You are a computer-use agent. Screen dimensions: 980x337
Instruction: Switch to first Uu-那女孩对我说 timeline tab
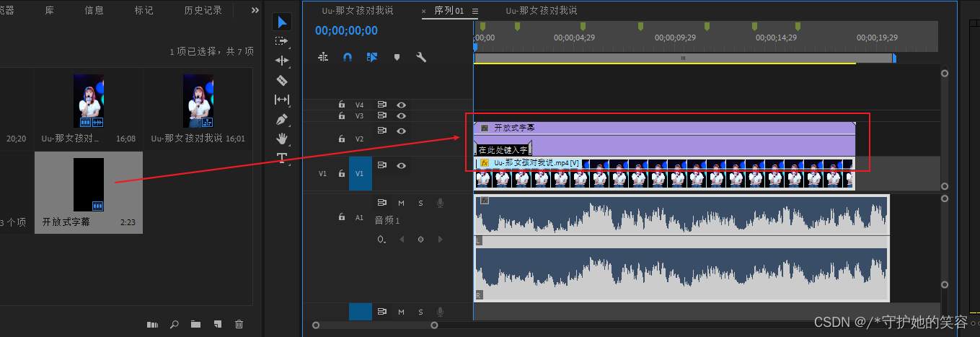[358, 11]
